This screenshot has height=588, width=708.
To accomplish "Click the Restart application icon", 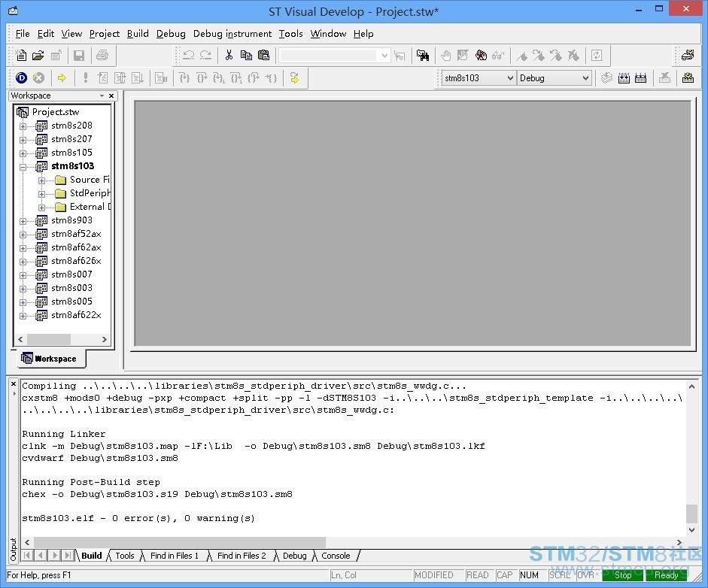I will click(x=294, y=78).
